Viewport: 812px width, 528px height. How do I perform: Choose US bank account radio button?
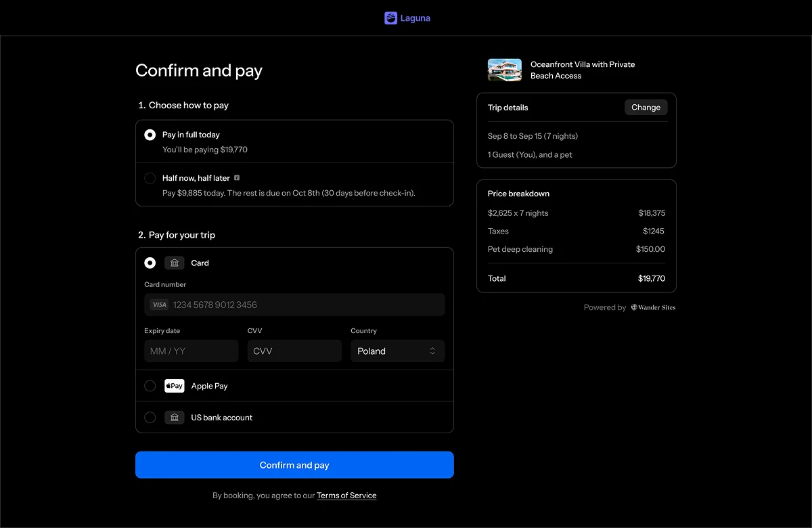pos(150,418)
